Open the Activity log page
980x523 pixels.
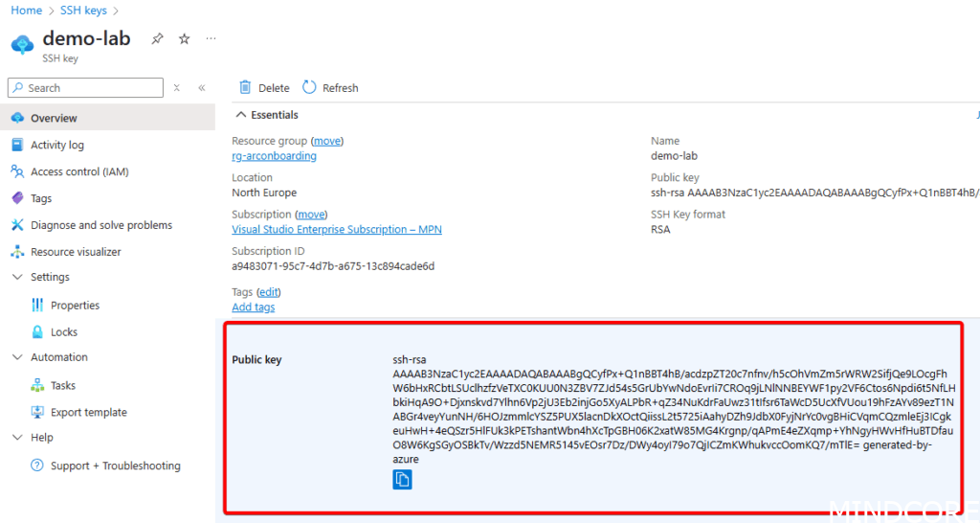point(57,145)
